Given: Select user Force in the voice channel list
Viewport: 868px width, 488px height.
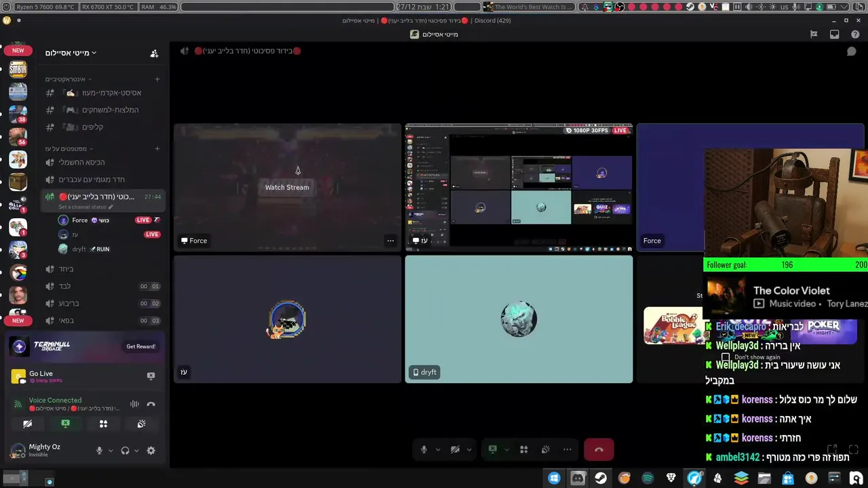Looking at the screenshot, I should click(108, 220).
